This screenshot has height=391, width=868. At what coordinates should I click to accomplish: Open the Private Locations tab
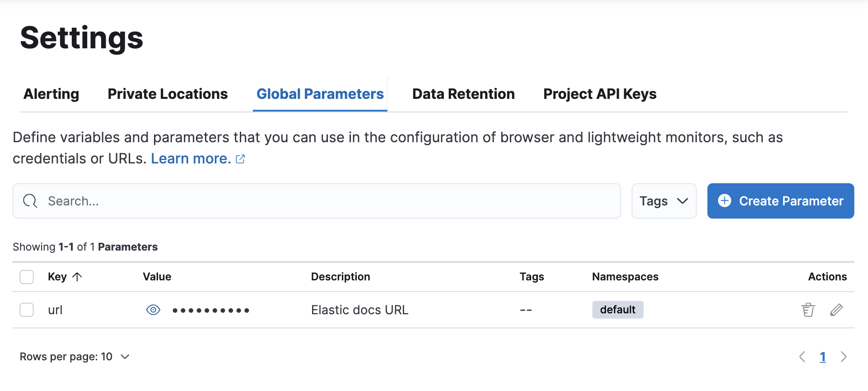point(168,94)
